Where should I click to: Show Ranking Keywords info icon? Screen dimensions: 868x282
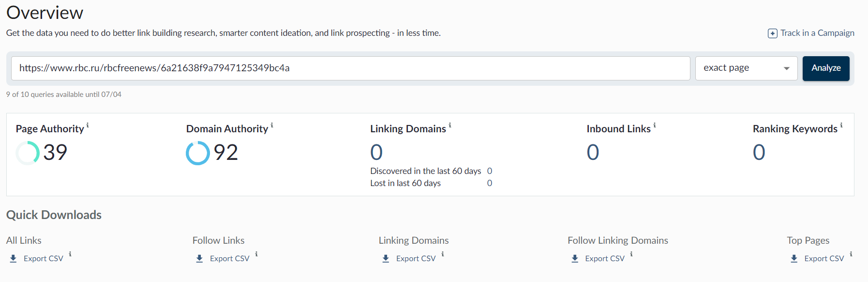(x=841, y=125)
